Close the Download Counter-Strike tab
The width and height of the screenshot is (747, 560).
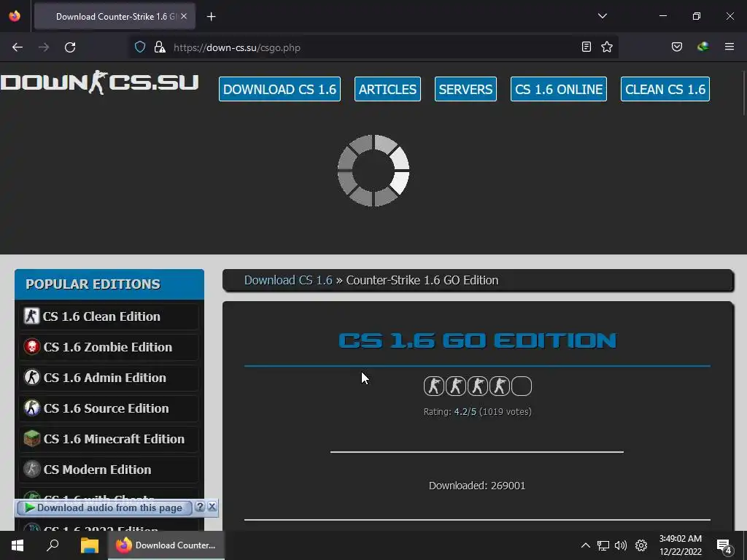click(x=184, y=16)
